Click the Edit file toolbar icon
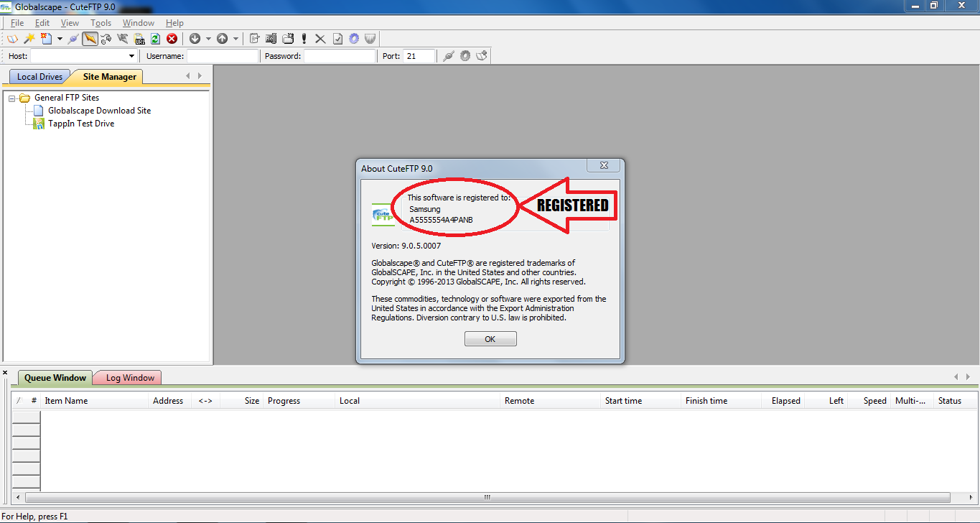This screenshot has height=523, width=980. point(254,39)
